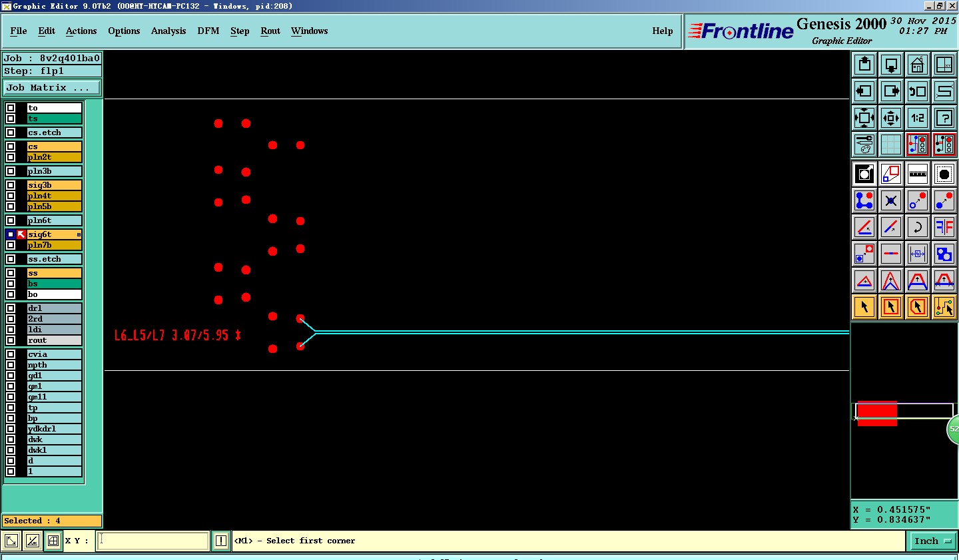Viewport: 959px width, 560px height.
Task: Open the Options menu
Action: 124,31
